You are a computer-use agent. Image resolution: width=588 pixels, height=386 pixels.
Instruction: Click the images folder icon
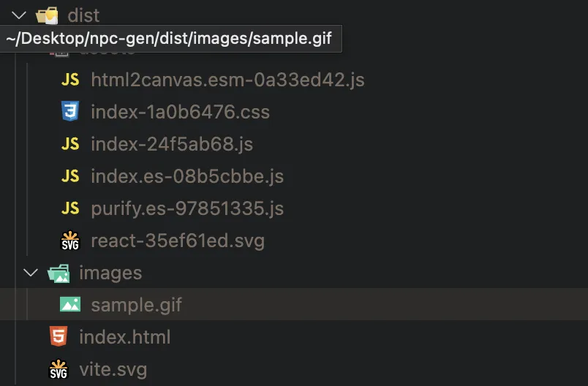[59, 273]
